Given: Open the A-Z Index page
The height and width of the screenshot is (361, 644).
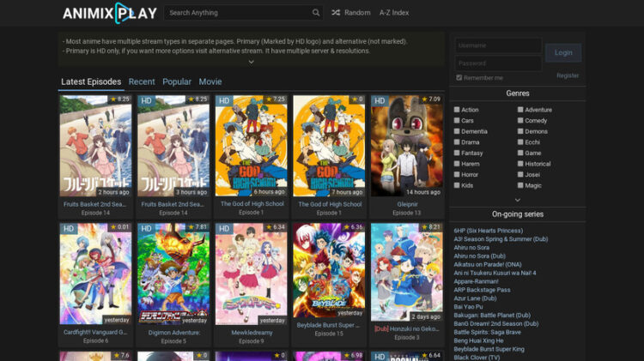Looking at the screenshot, I should 394,13.
